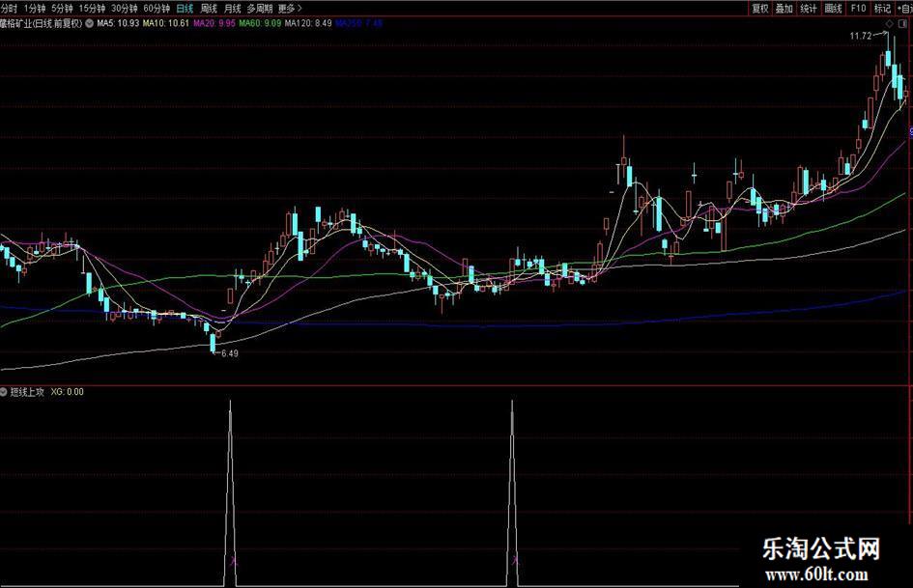Click the MA20: 9.95 indicator label
This screenshot has width=913, height=588.
pyautogui.click(x=214, y=23)
